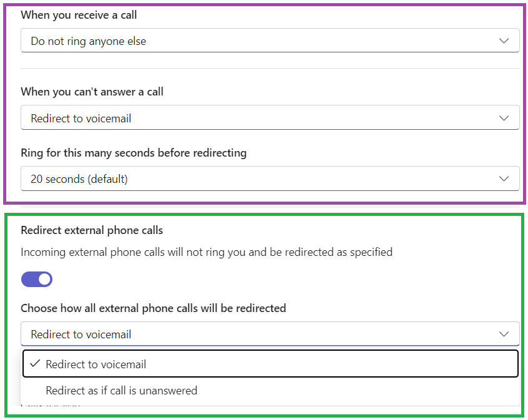
Task: Click the 'Redirect external phone calls' heading
Action: 92,230
